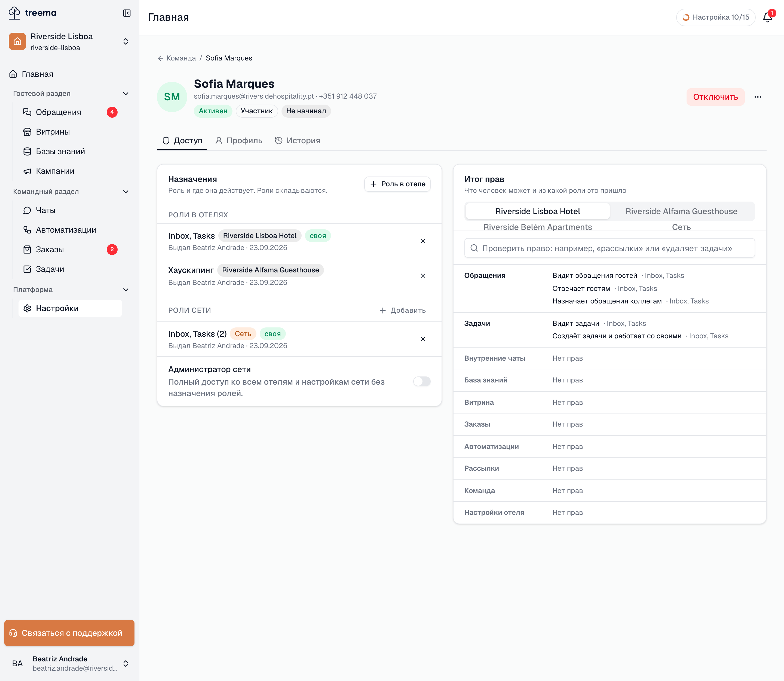This screenshot has width=784, height=681.
Task: Open Кампании in the sidebar
Action: 70,171
